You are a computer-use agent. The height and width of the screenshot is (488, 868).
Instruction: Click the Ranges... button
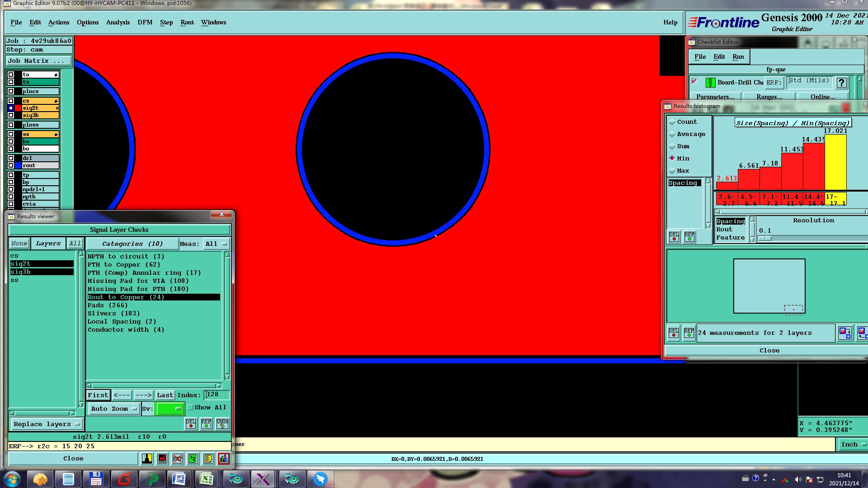tap(769, 97)
